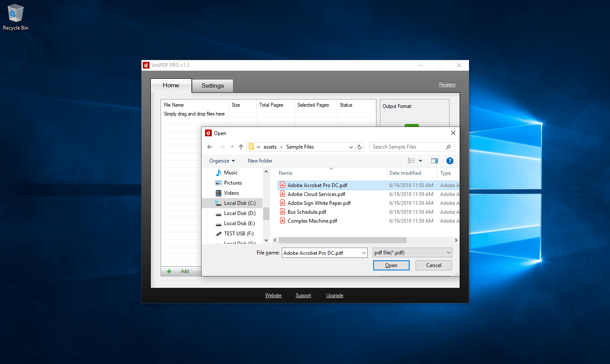
Task: Select Local Disk (D:) in navigation tree
Action: 240,213
